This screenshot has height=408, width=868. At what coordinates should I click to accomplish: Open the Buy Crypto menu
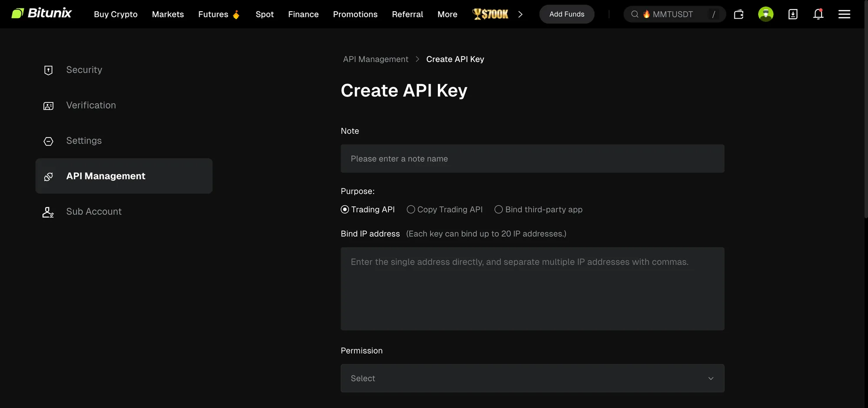point(115,14)
